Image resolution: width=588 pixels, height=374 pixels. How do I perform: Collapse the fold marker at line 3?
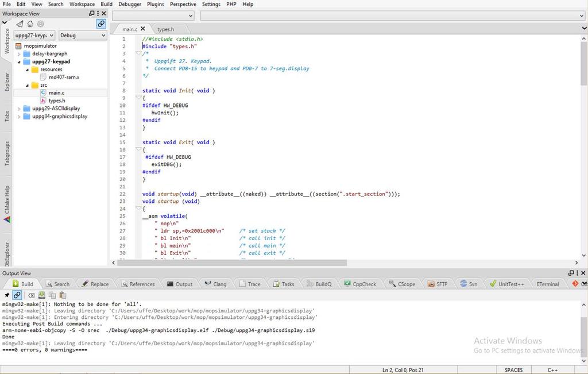pyautogui.click(x=138, y=53)
